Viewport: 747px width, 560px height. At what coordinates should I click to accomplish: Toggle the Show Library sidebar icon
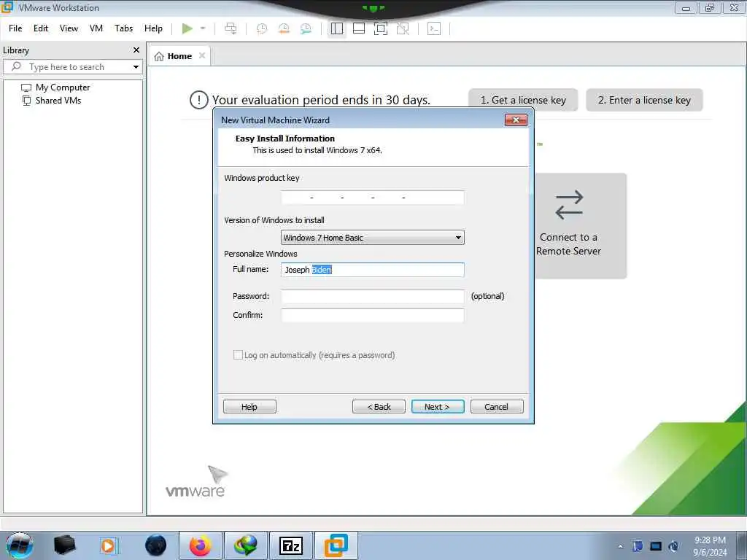(337, 28)
